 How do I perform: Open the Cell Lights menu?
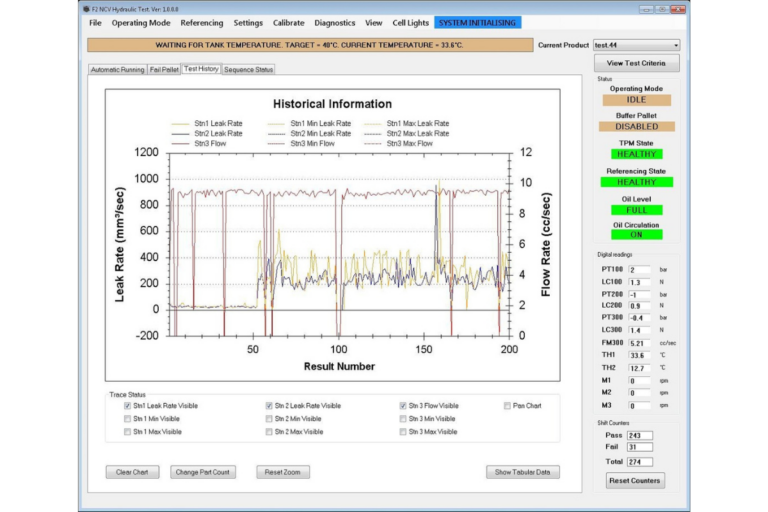tap(410, 23)
